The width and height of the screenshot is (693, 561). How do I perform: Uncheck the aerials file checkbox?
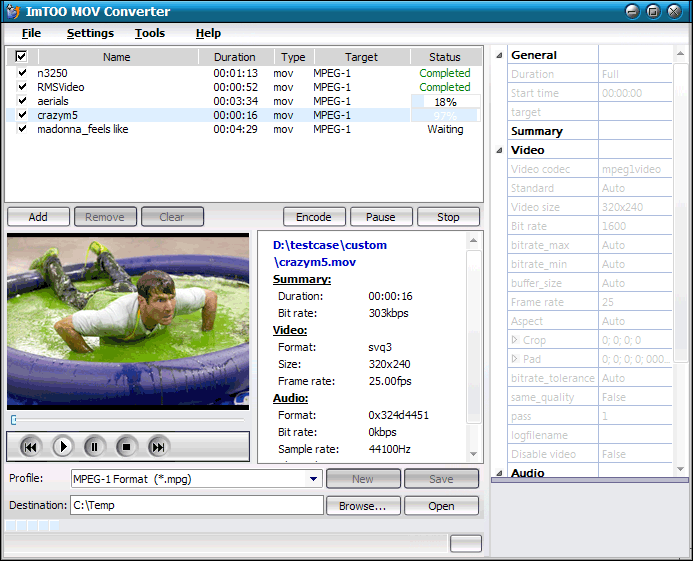coord(22,101)
